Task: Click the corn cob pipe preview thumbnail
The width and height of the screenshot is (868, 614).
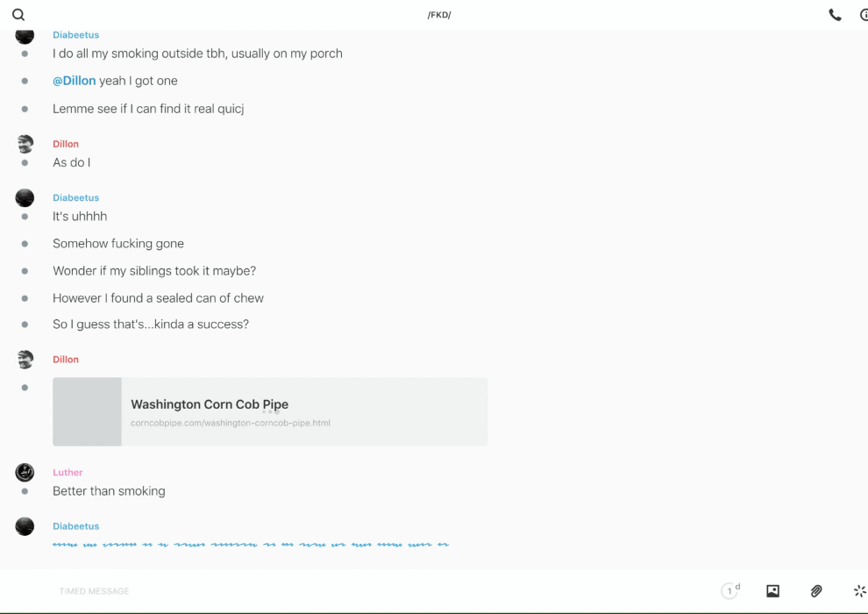Action: tap(87, 411)
